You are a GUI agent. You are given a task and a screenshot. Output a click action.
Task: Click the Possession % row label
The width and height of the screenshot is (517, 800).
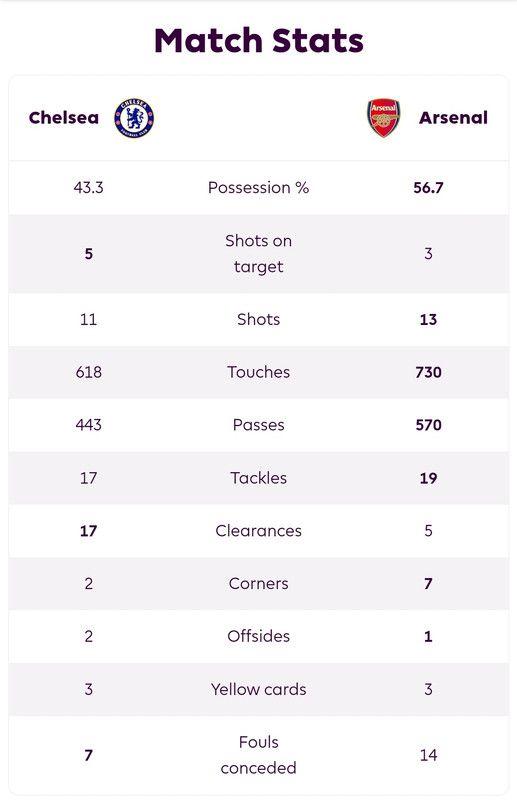pos(258,188)
